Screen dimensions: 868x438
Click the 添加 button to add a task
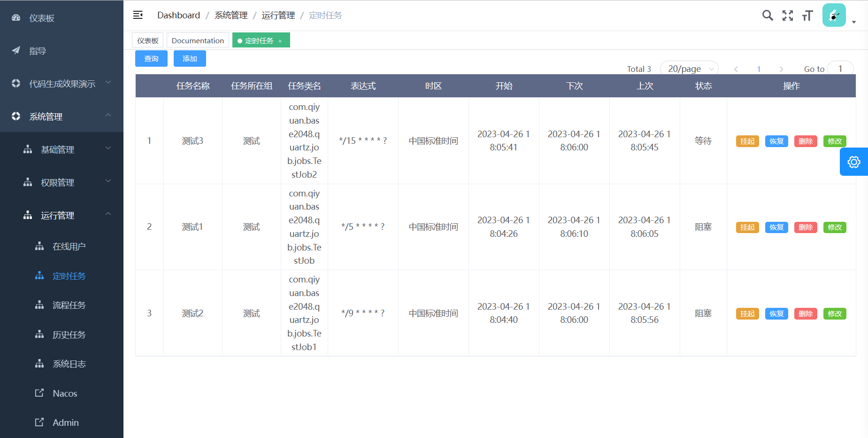click(190, 58)
